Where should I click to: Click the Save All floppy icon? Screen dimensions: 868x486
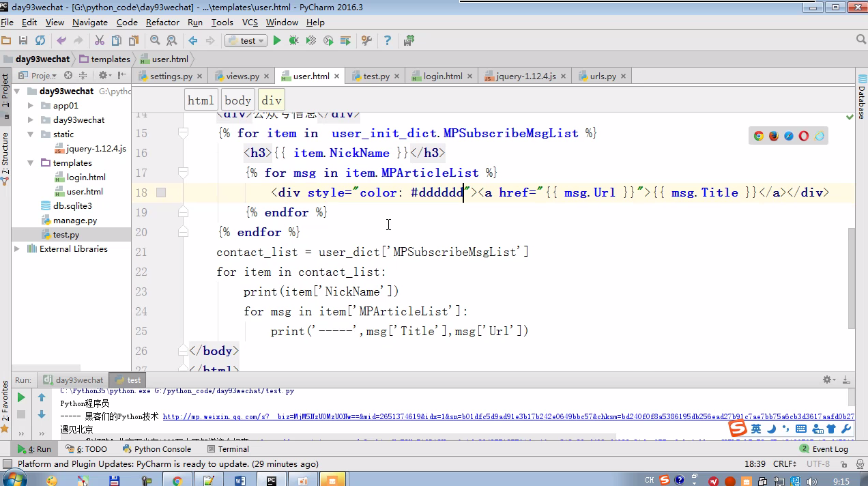point(23,41)
